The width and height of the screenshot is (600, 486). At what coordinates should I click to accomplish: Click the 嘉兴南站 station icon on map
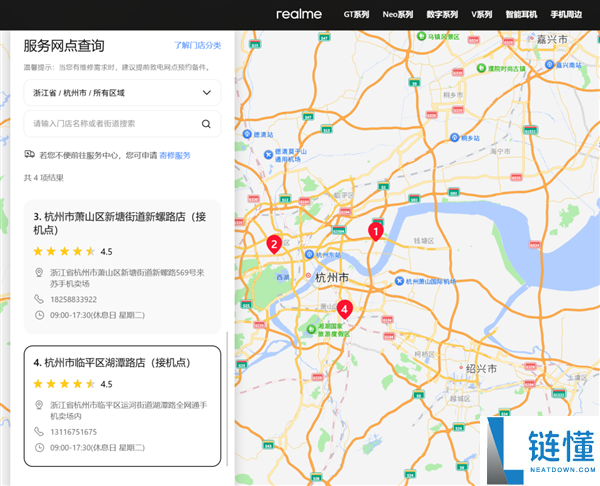click(x=549, y=64)
